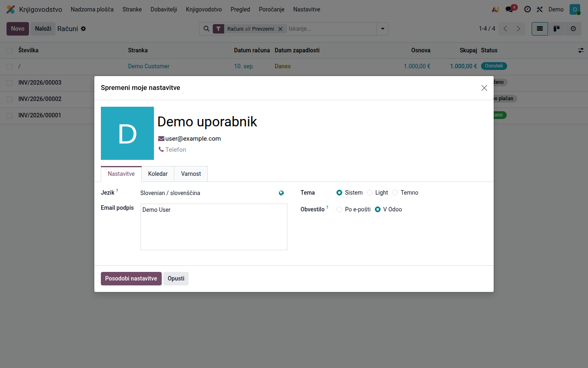Click the large D avatar image
The height and width of the screenshot is (368, 588).
click(127, 133)
